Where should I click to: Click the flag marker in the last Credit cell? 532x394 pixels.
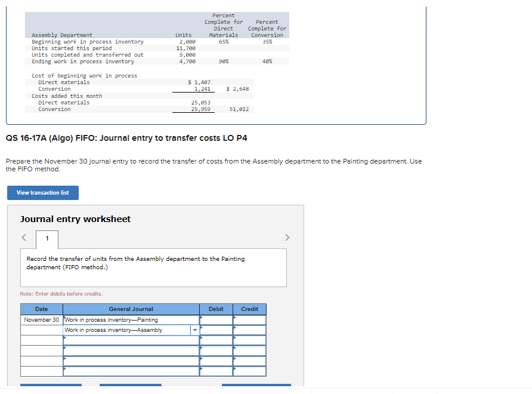(235, 368)
